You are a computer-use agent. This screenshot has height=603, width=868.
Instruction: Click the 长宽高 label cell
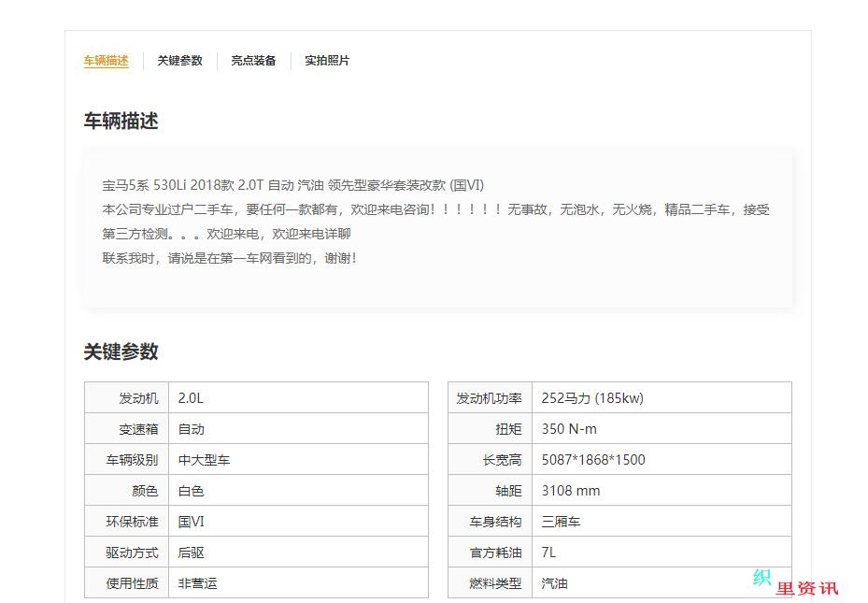click(x=490, y=460)
